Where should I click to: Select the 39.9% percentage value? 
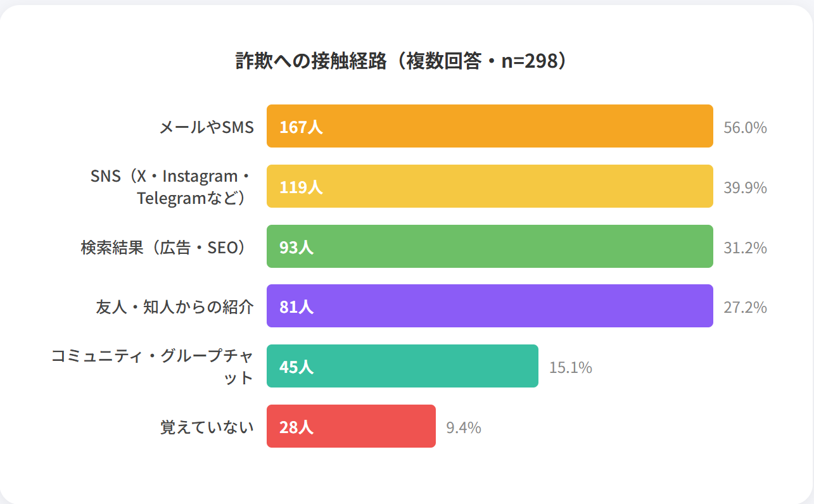point(745,188)
